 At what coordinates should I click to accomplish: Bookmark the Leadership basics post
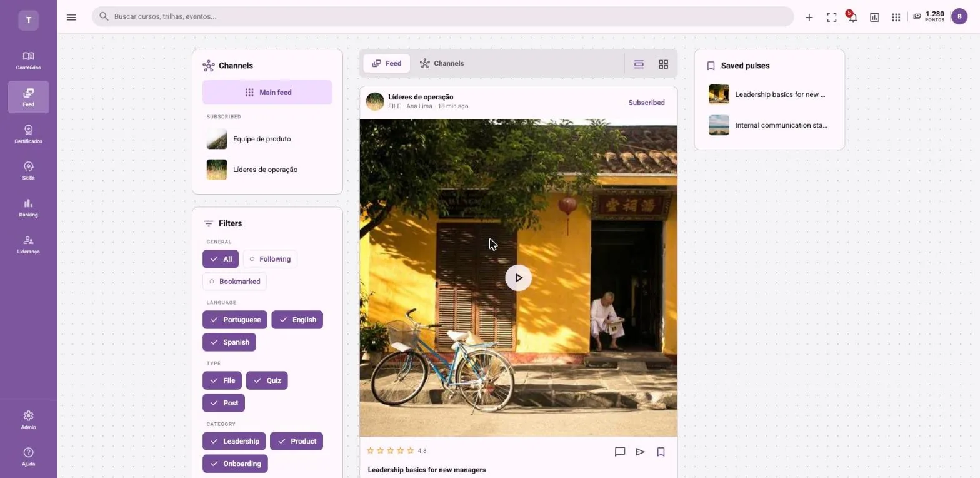coord(661,452)
